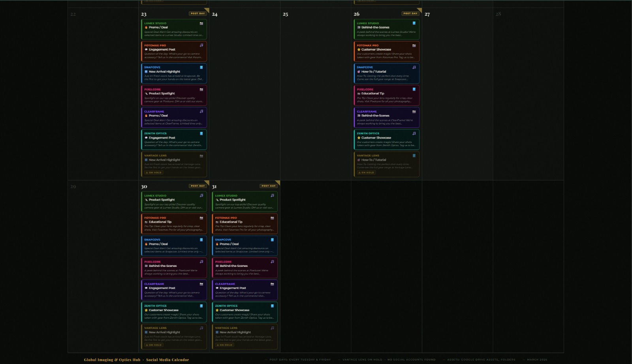Click the POST DAY badge on day 31
Image resolution: width=632 pixels, height=364 pixels.
pyautogui.click(x=269, y=186)
